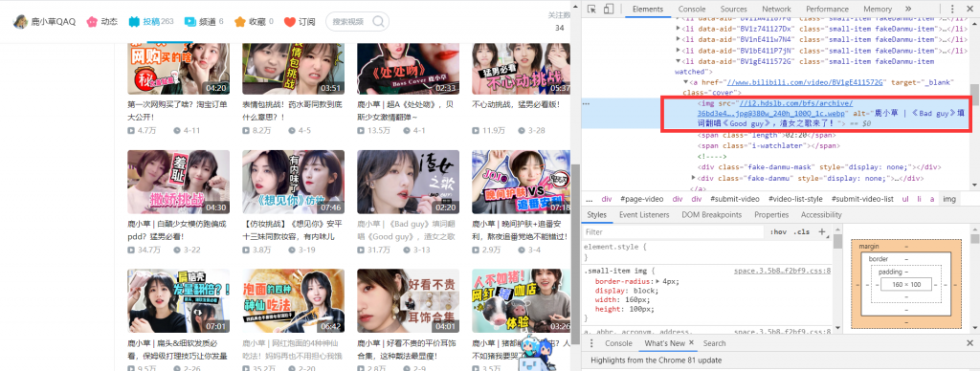This screenshot has width=980, height=371.
Task: Click the 鹿小草QAQ avatar picture
Action: point(21,21)
